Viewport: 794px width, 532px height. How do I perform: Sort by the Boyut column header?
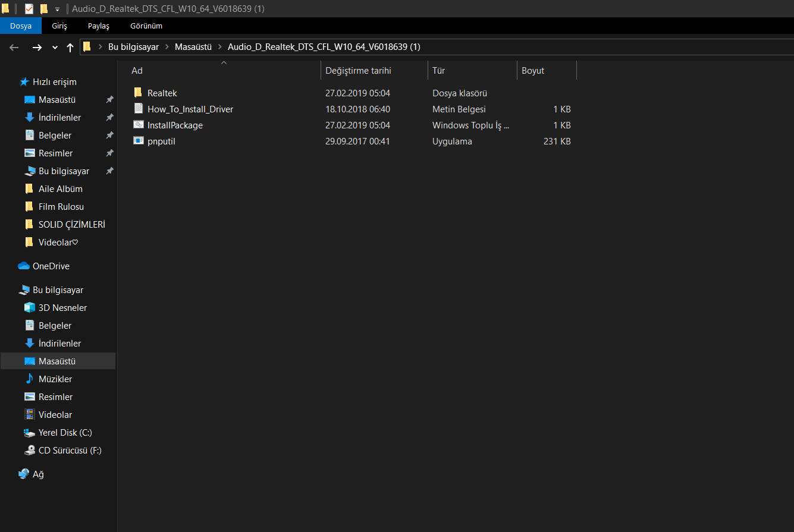[533, 71]
